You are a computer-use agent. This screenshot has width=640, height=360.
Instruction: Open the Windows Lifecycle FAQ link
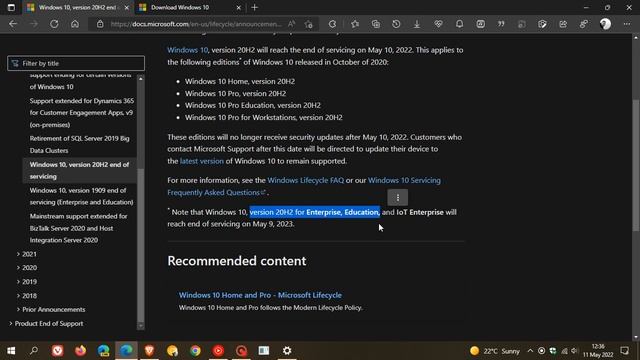(305, 180)
